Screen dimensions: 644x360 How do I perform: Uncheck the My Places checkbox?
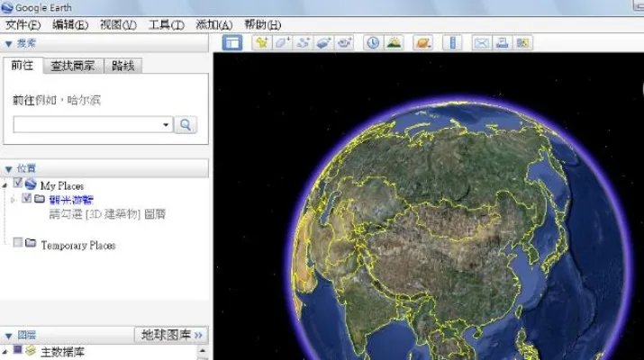pyautogui.click(x=18, y=183)
